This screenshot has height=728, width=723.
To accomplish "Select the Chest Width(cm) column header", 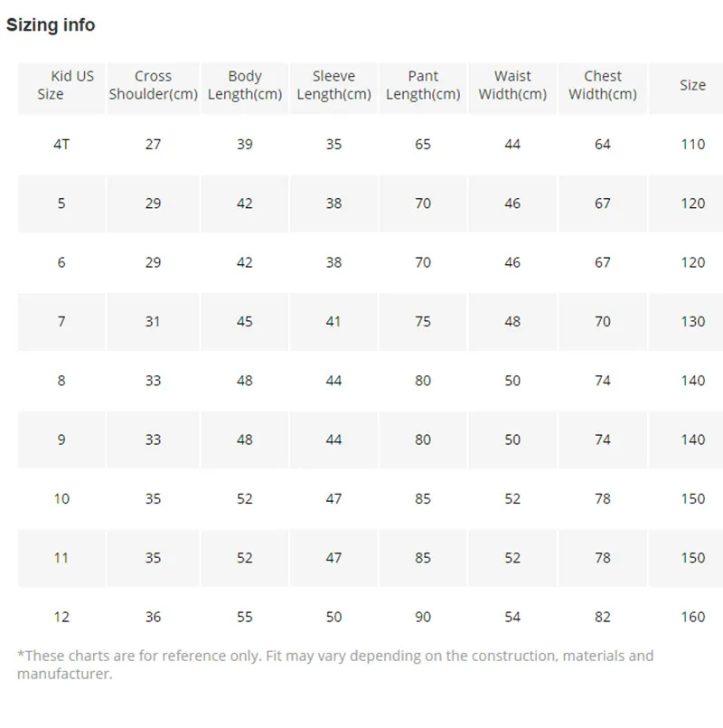I will click(603, 85).
